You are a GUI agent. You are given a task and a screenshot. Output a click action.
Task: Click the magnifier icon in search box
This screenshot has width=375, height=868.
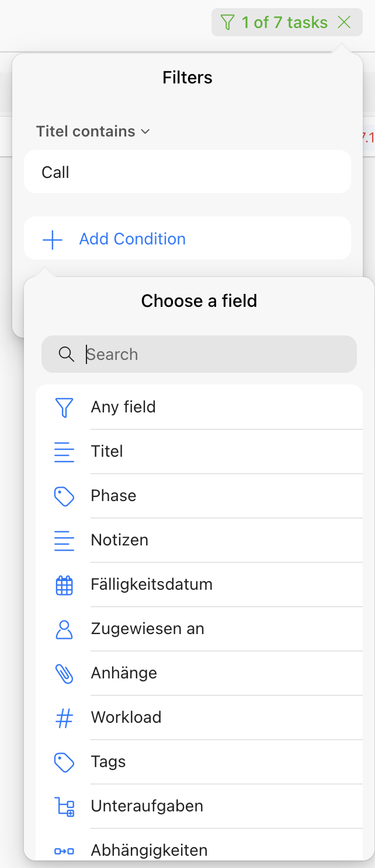click(x=67, y=354)
